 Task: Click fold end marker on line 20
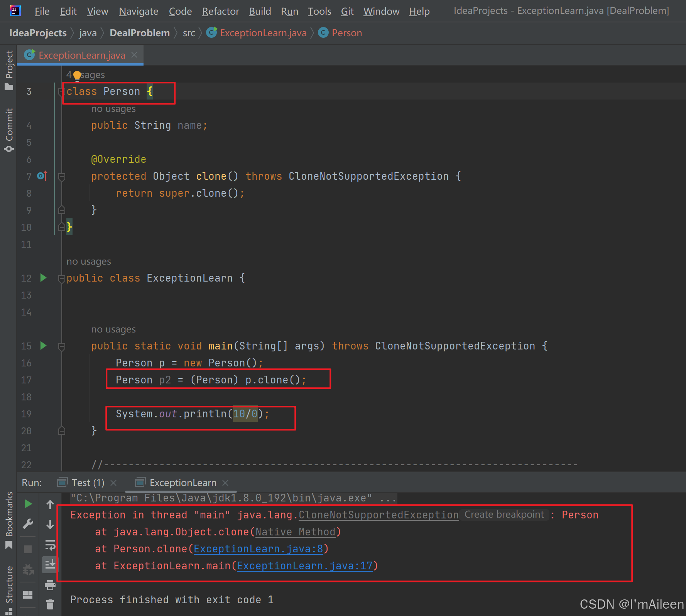(61, 430)
